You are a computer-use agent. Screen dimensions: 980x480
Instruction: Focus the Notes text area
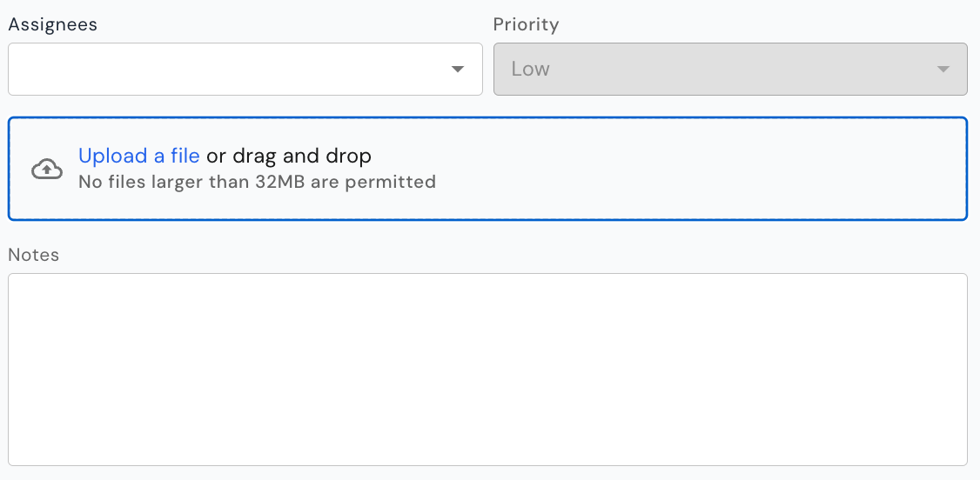tap(487, 370)
